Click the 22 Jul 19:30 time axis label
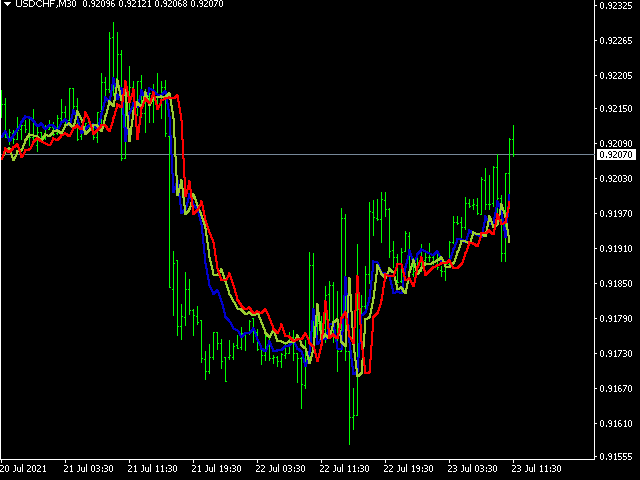The height and width of the screenshot is (480, 640). 409,469
